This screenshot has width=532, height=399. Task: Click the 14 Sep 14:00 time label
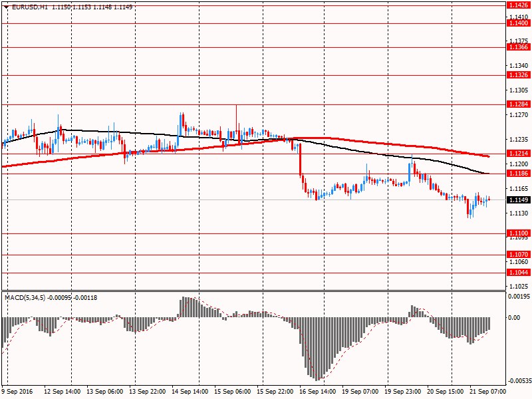point(190,392)
